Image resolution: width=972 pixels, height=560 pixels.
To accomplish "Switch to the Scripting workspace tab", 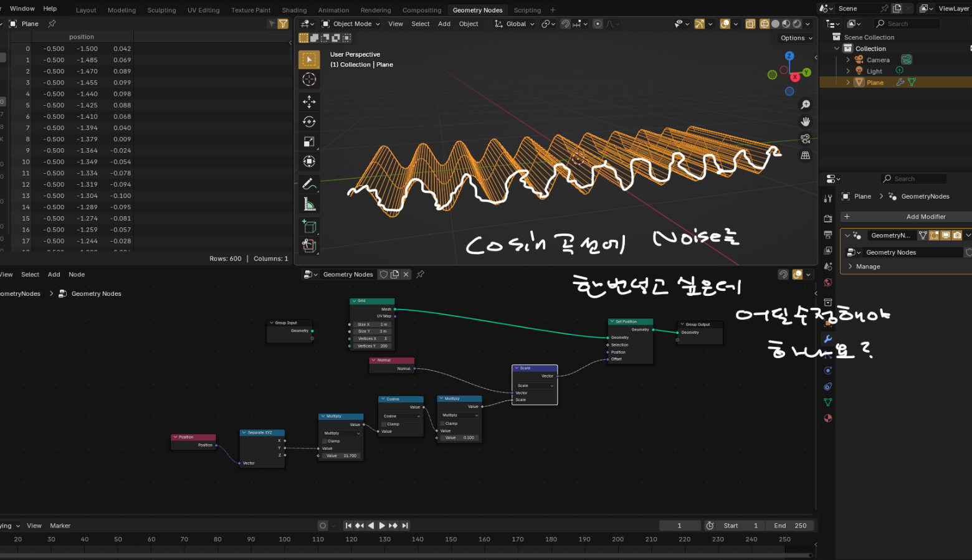I will 527,10.
